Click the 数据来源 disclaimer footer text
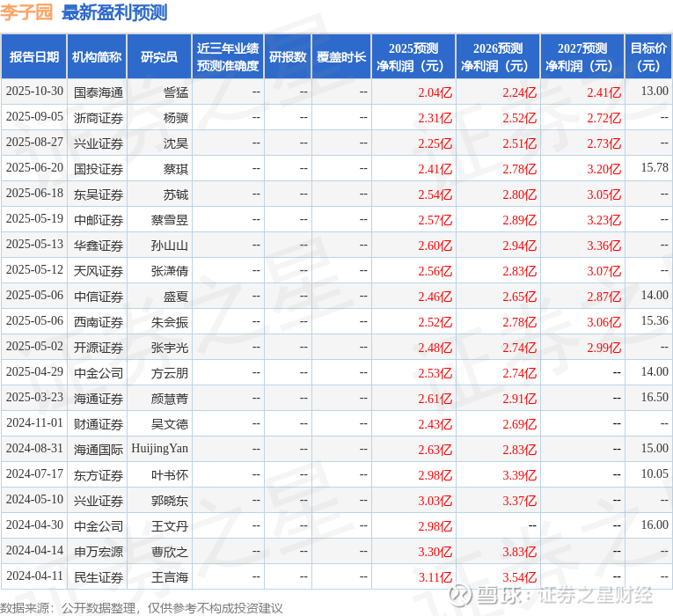Viewport: 673px width, 616px height. [142, 608]
